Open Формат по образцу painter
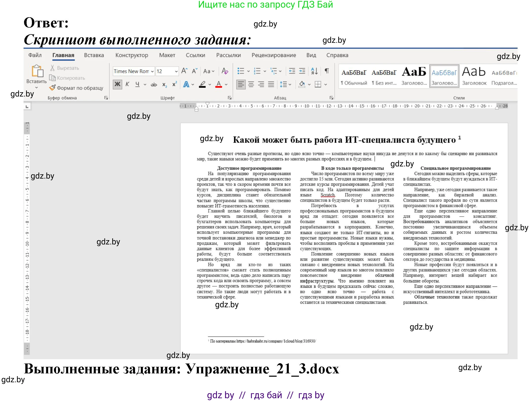Viewport: 532px width, 401px height. (76, 88)
